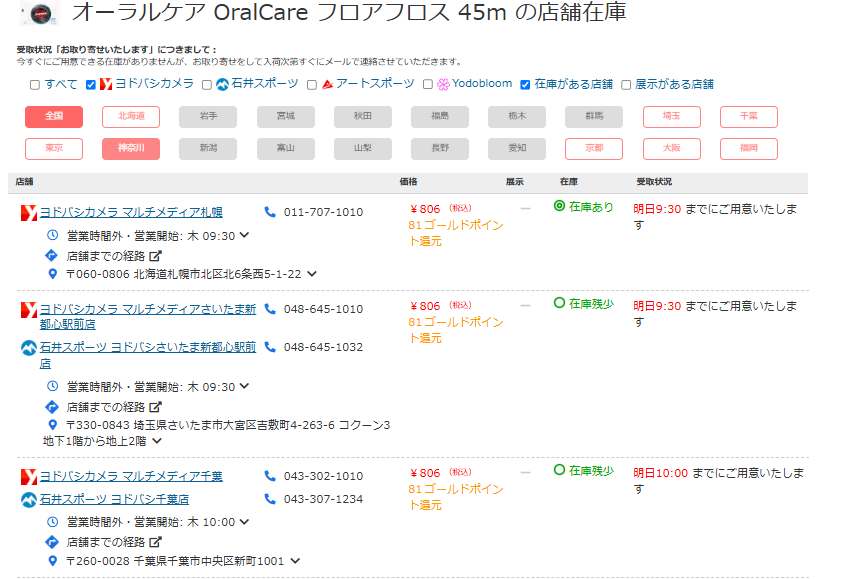Expand the 〒260-0028 address chevron
Image resolution: width=854 pixels, height=579 pixels.
(x=295, y=560)
